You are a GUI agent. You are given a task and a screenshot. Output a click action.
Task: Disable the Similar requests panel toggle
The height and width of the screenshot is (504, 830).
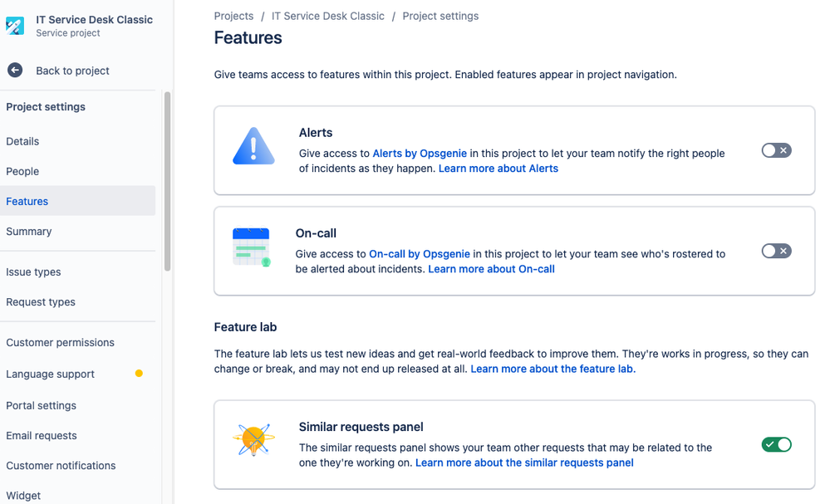(776, 445)
